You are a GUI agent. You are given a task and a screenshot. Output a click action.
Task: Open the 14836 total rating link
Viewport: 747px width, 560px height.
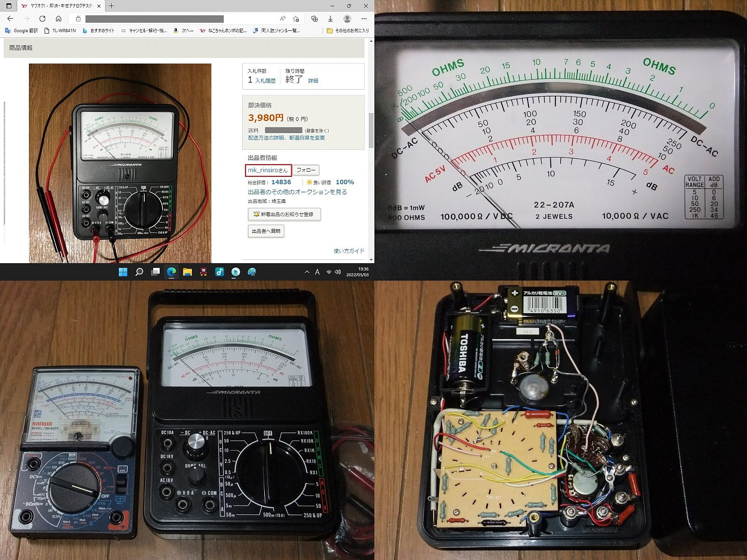[281, 182]
